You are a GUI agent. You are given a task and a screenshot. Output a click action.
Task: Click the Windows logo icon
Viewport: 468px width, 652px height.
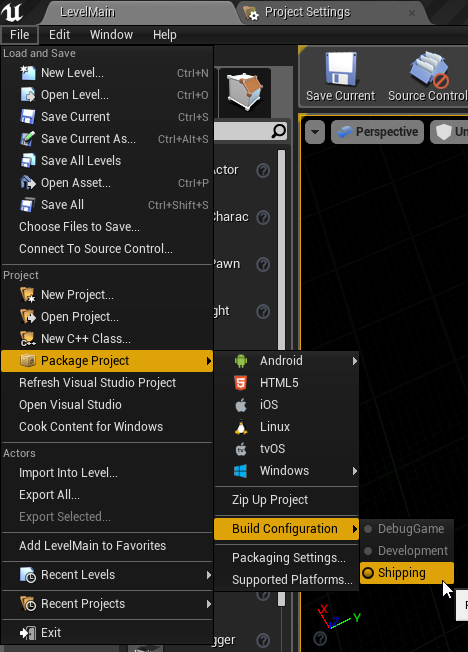241,471
